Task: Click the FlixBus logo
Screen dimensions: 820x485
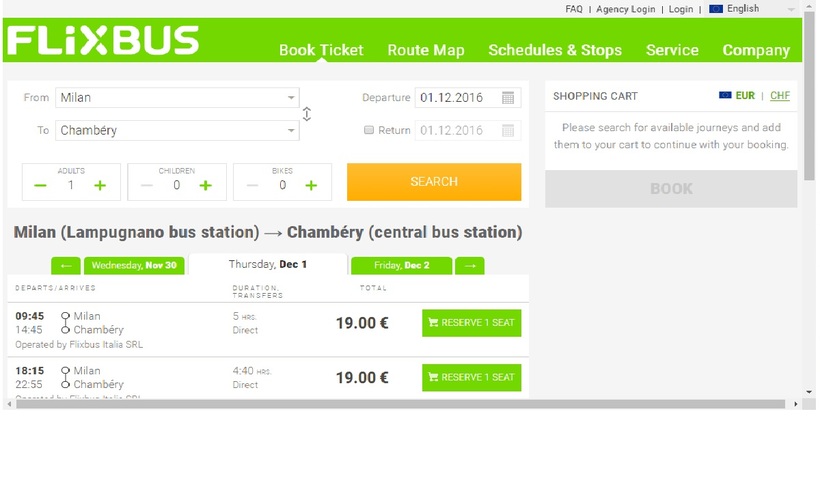Action: [x=103, y=41]
